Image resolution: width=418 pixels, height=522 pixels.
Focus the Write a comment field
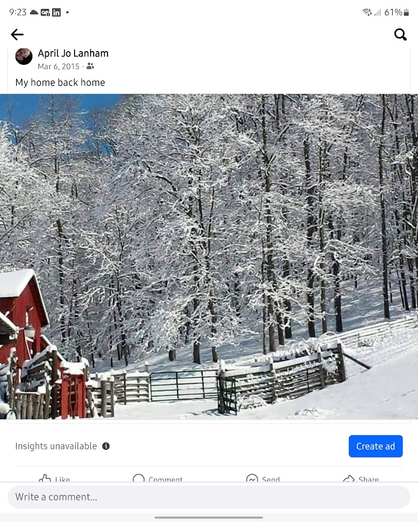click(x=209, y=497)
